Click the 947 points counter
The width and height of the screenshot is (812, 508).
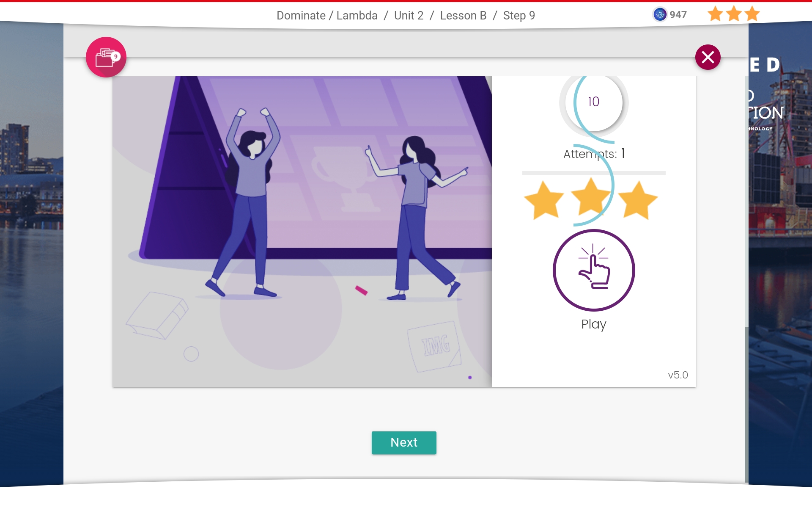click(678, 15)
